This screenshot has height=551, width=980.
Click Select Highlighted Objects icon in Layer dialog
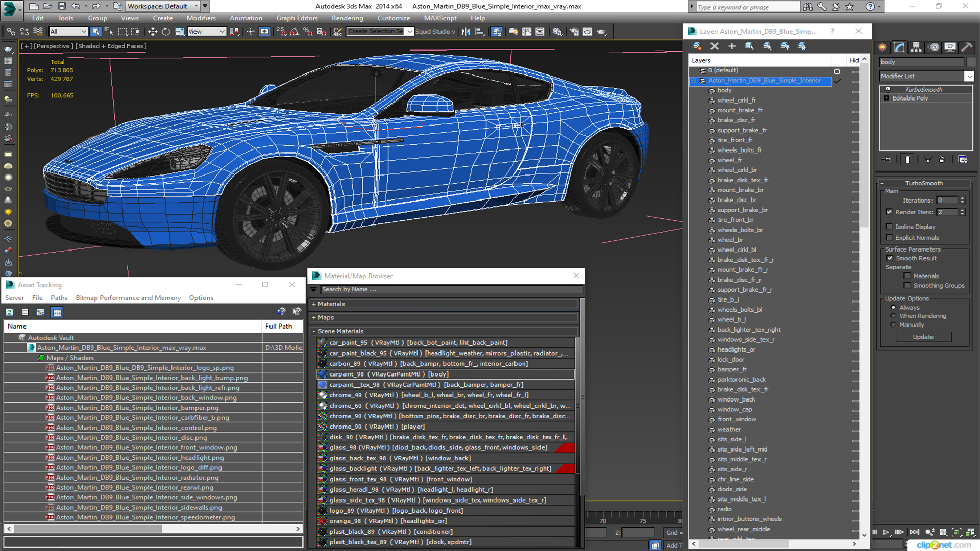(749, 46)
